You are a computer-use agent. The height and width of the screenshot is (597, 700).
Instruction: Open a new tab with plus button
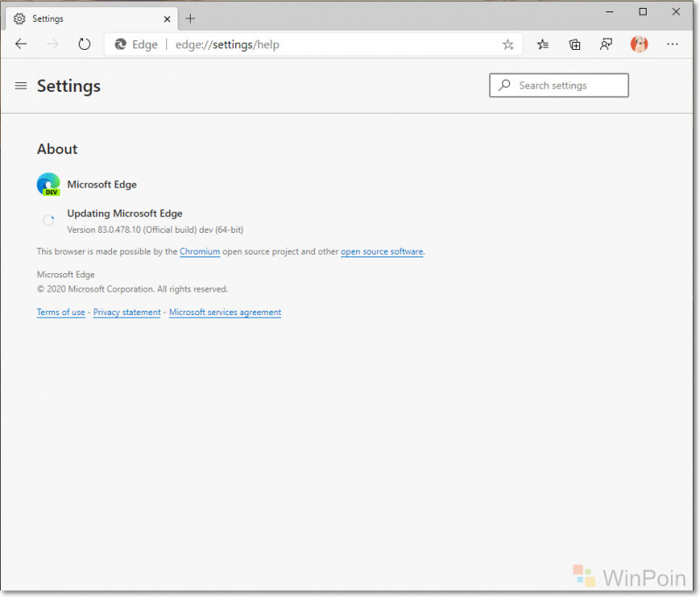tap(190, 18)
